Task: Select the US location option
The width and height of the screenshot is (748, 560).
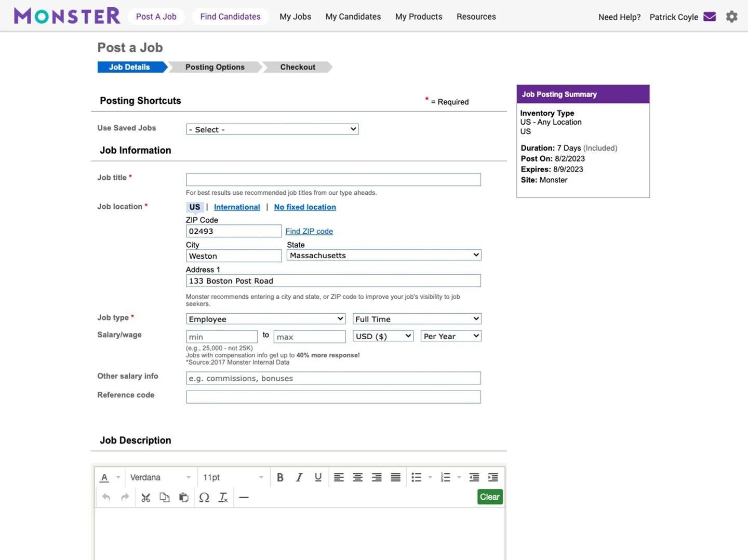Action: [195, 207]
